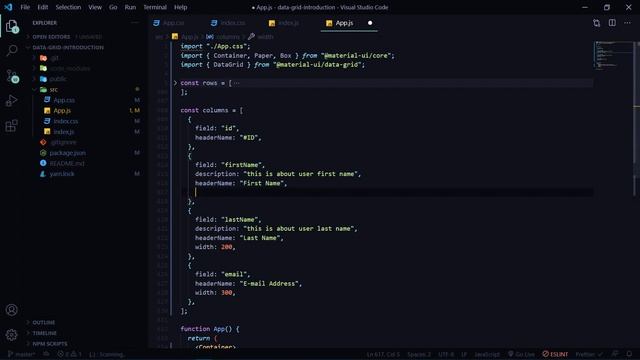The width and height of the screenshot is (640, 360).
Task: Open yarn.lock in the explorer
Action: pos(62,174)
